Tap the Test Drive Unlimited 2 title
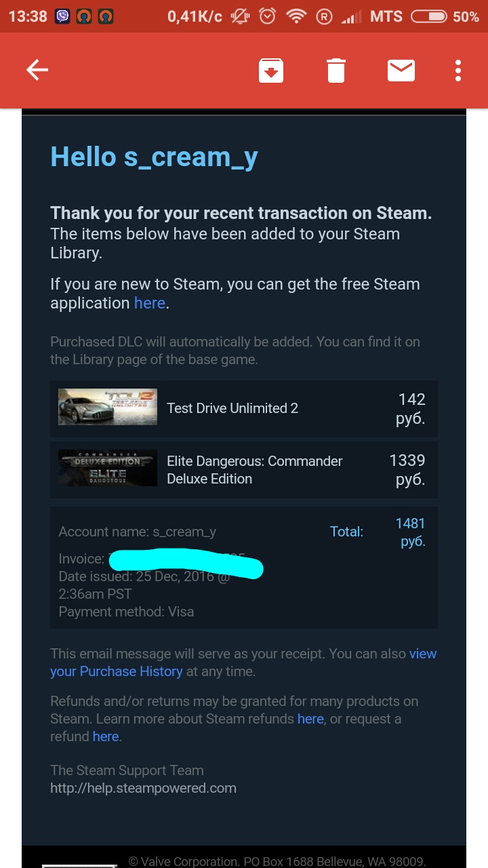This screenshot has height=868, width=488. [x=232, y=408]
